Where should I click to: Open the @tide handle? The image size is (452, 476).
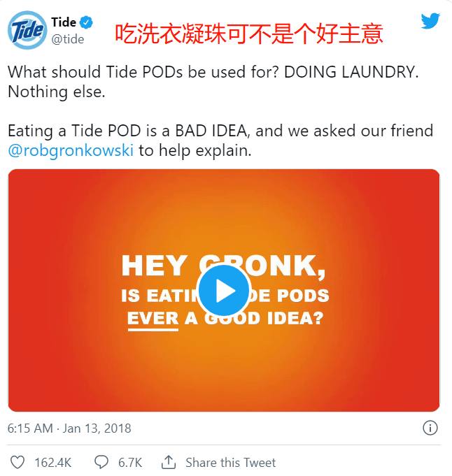67,39
